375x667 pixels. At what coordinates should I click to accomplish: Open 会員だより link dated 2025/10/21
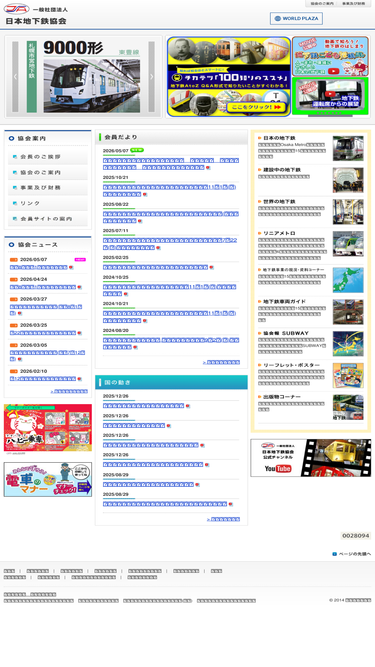(169, 191)
